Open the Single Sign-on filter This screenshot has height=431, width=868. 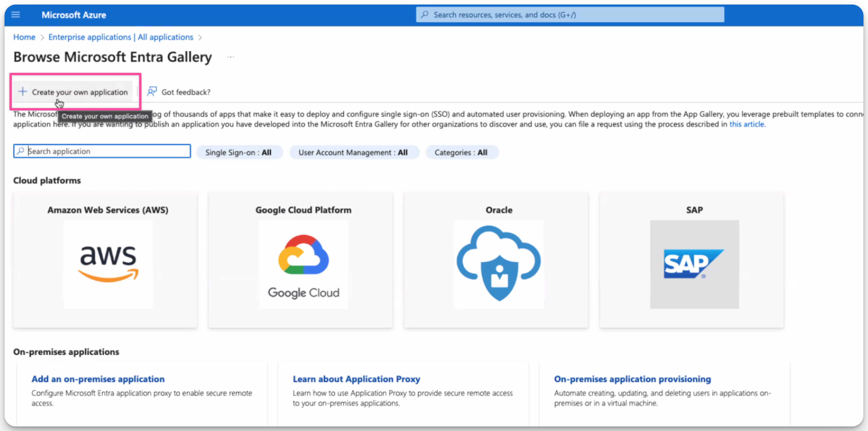click(240, 152)
